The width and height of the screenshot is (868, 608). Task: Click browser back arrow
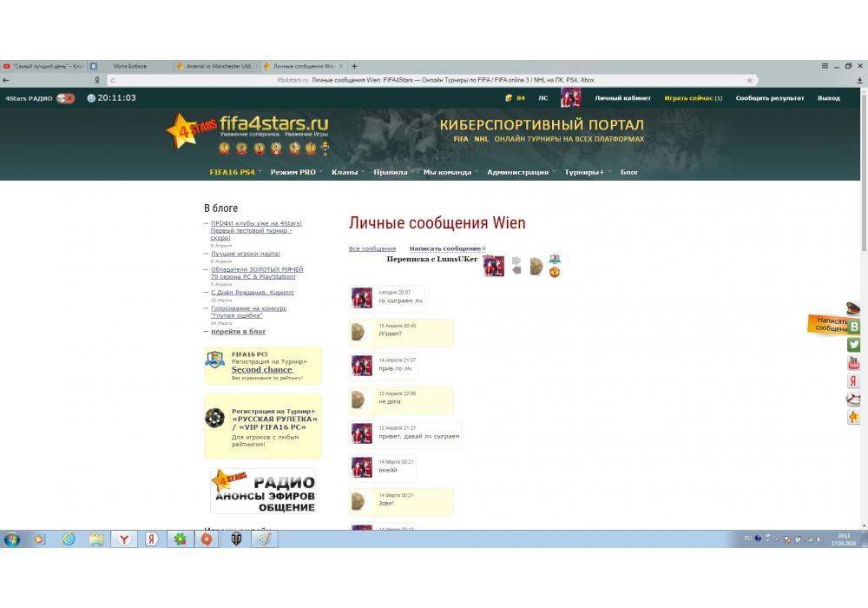pos(6,80)
